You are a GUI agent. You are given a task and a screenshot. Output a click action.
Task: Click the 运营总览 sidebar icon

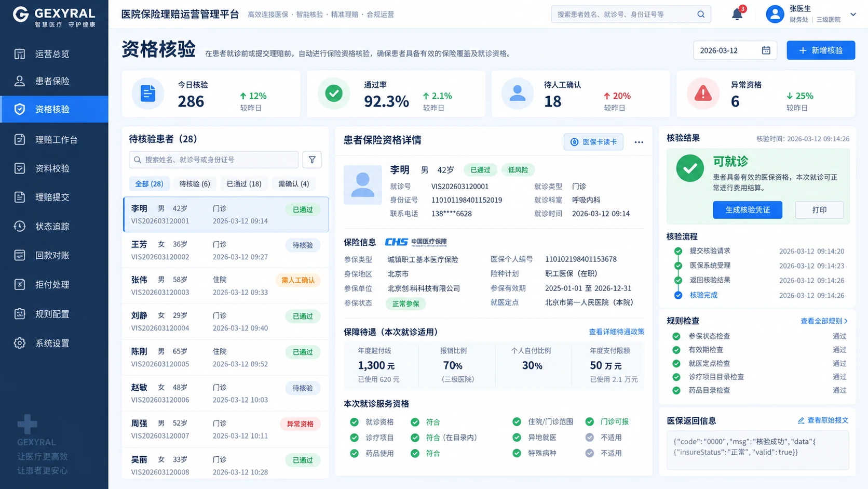pyautogui.click(x=20, y=54)
